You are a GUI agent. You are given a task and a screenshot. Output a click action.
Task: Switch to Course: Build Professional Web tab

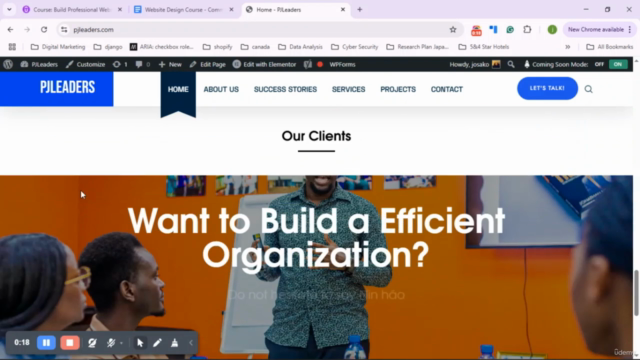[72, 10]
